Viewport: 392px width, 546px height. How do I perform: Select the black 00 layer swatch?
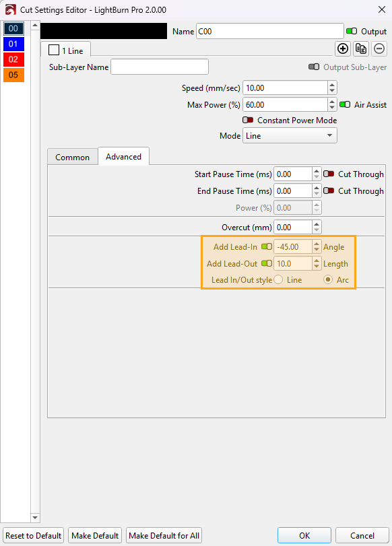[x=13, y=28]
